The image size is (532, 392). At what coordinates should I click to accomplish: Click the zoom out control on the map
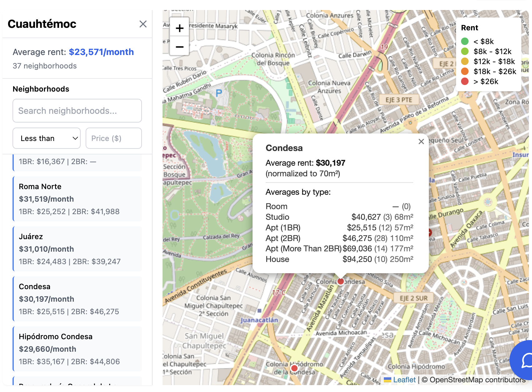pos(179,46)
